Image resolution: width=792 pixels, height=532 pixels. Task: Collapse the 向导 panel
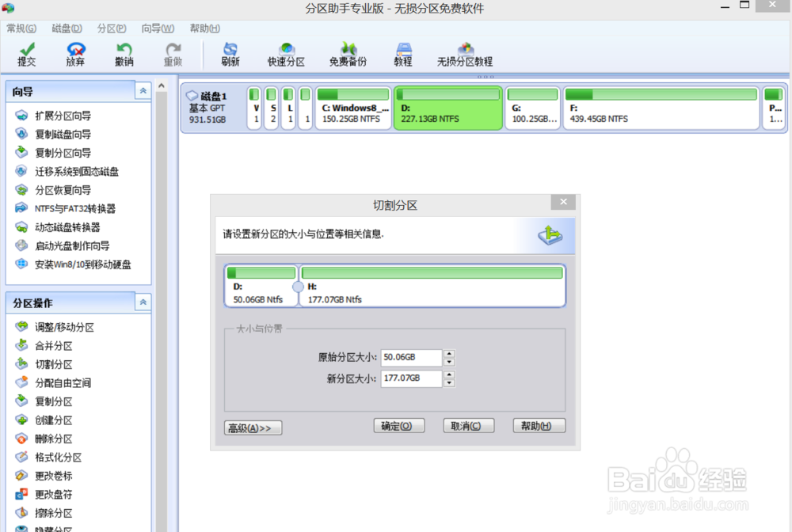pyautogui.click(x=143, y=91)
